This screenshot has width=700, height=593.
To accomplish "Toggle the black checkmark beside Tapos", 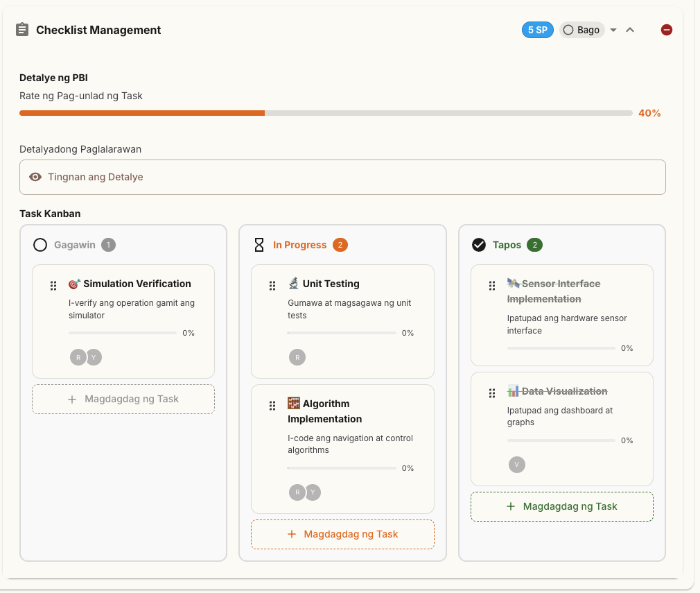I will click(478, 244).
